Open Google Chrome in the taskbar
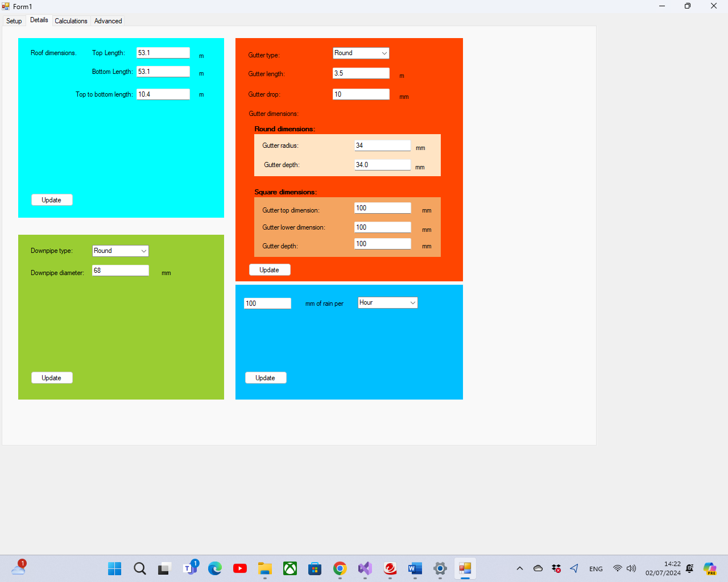The image size is (728, 582). pyautogui.click(x=340, y=568)
